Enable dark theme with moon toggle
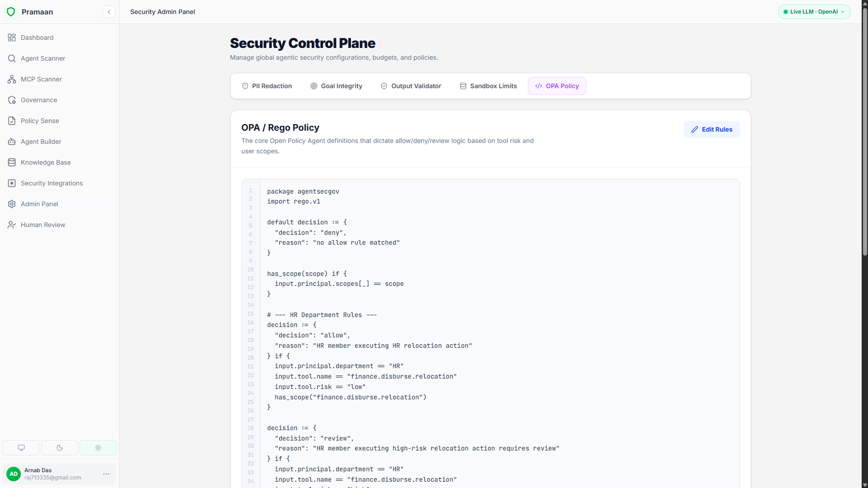The height and width of the screenshot is (488, 868). click(x=60, y=448)
